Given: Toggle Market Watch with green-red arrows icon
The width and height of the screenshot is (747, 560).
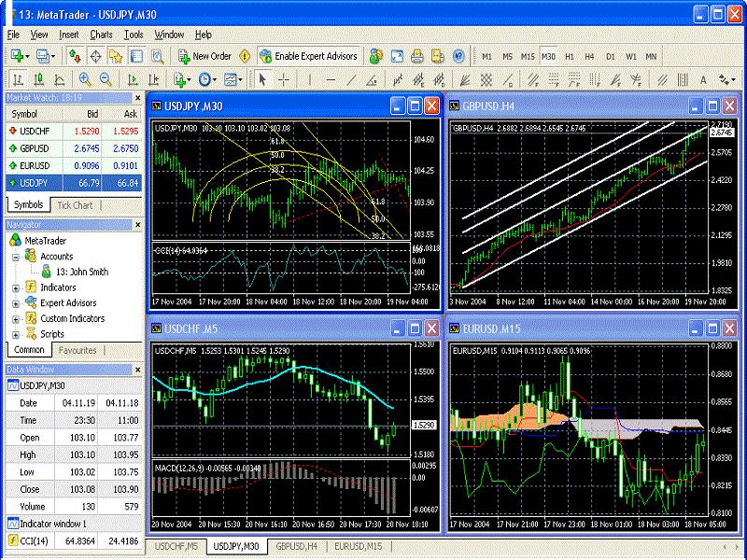Looking at the screenshot, I should [75, 56].
